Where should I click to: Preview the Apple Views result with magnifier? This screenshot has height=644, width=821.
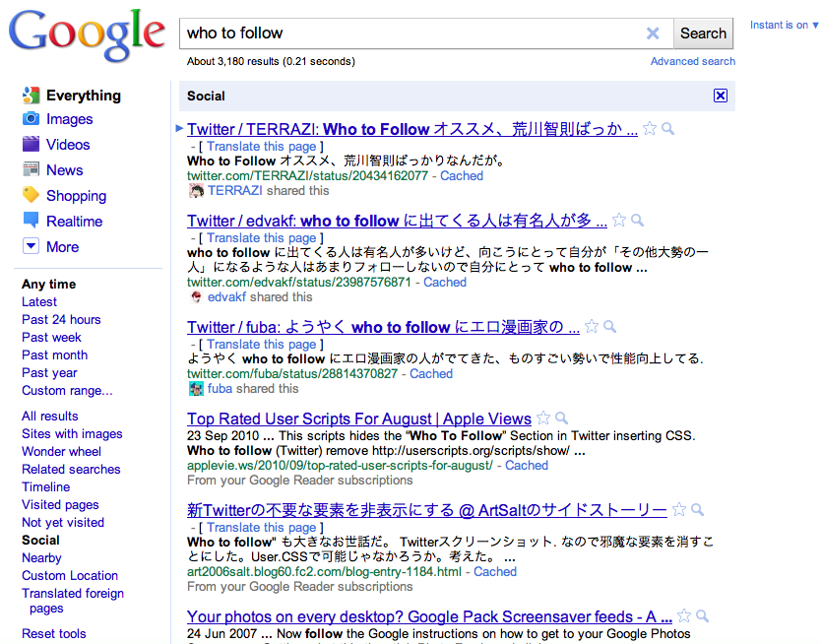561,418
